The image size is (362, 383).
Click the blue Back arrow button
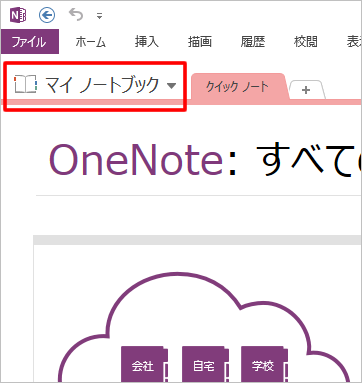(x=47, y=15)
